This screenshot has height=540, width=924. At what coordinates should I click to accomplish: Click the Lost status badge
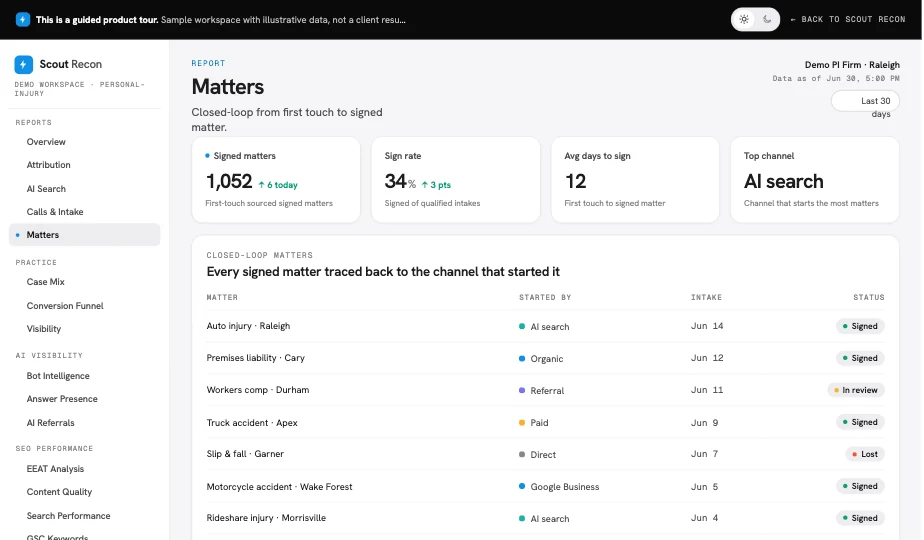(865, 454)
